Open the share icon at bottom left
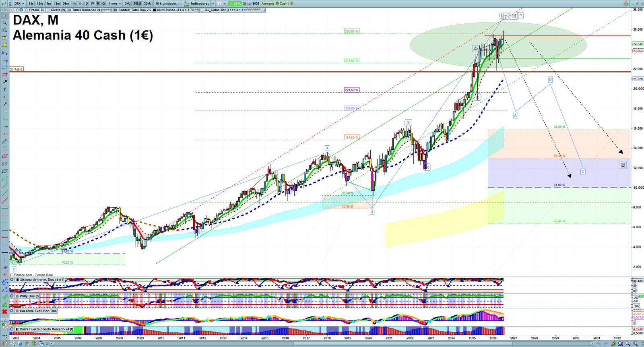Viewport: 644px width, 347px height. click(x=12, y=343)
